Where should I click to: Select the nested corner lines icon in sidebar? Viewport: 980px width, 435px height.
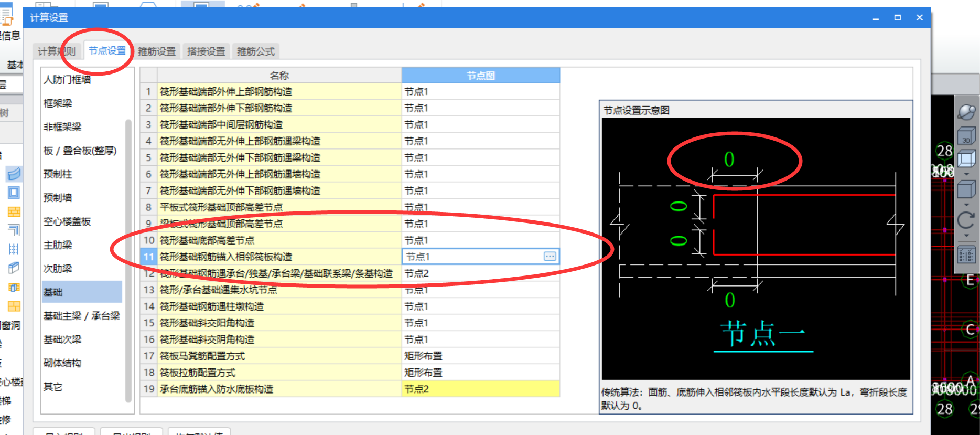[x=14, y=230]
